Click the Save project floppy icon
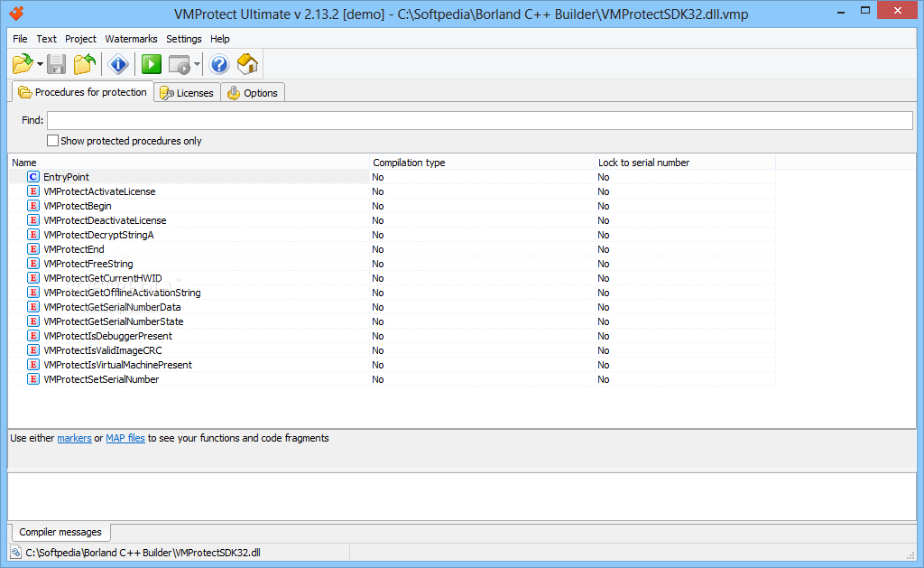The height and width of the screenshot is (568, 924). [x=57, y=64]
